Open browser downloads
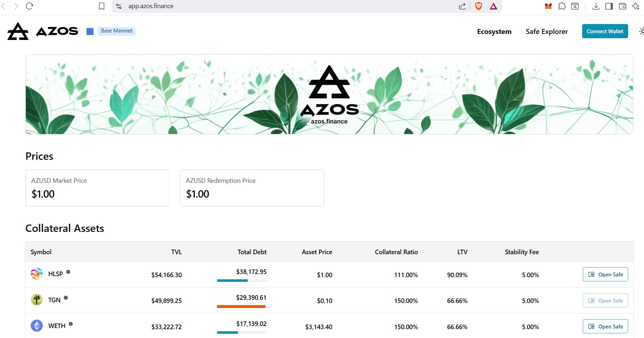 [x=596, y=6]
